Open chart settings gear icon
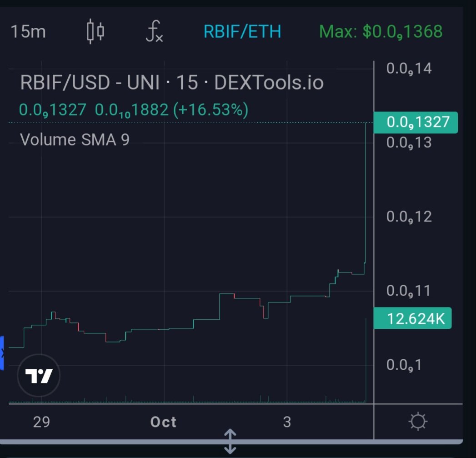476x458 pixels. [x=418, y=421]
